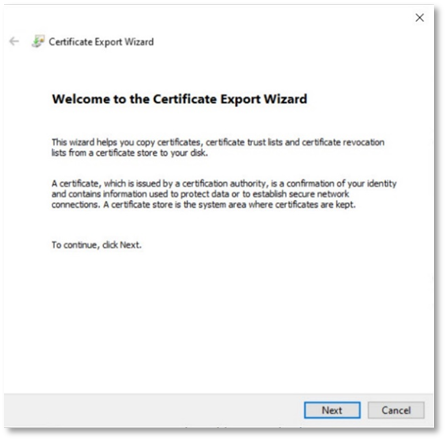Click the grey footer bar left of Next
This screenshot has width=446, height=440.
click(x=153, y=410)
